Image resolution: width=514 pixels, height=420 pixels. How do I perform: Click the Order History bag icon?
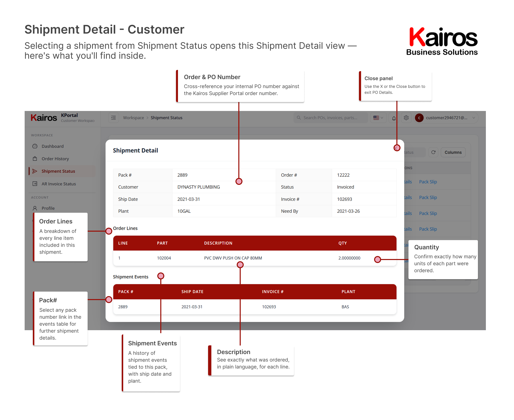[x=35, y=159]
